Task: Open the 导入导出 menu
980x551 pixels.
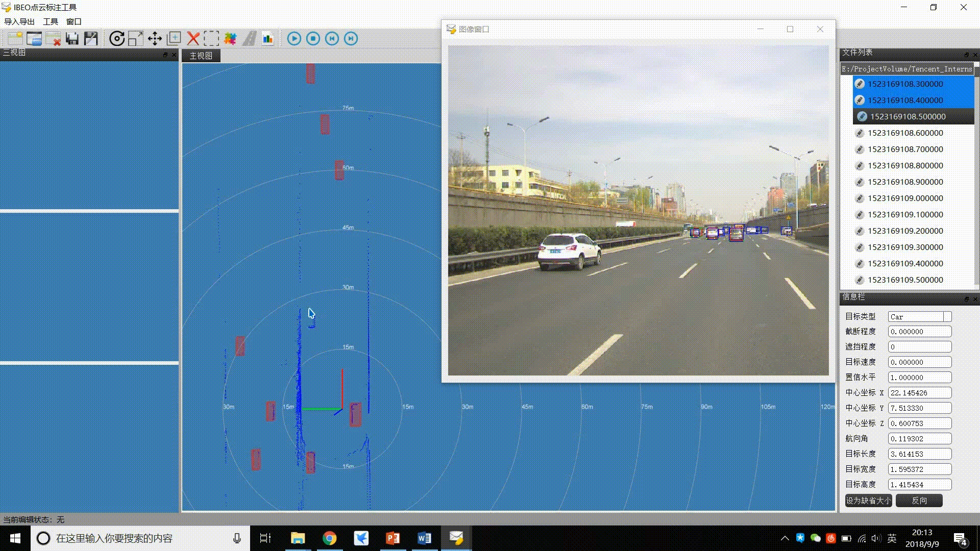Action: click(x=19, y=21)
